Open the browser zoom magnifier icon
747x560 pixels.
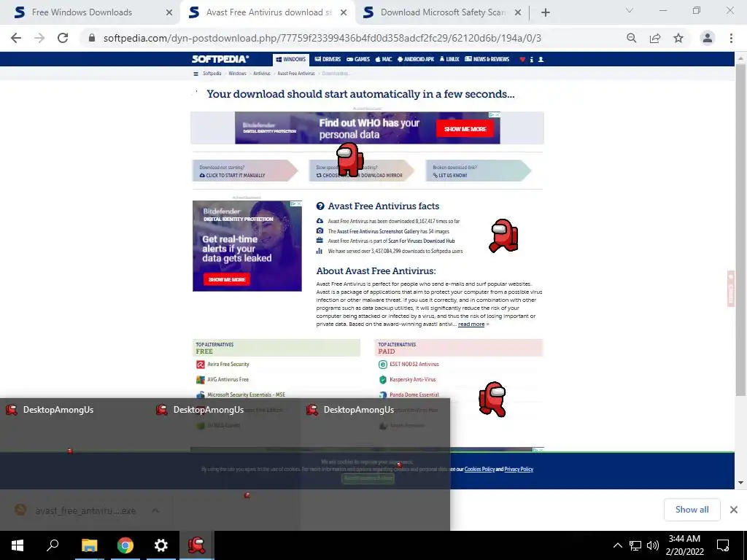(632, 38)
